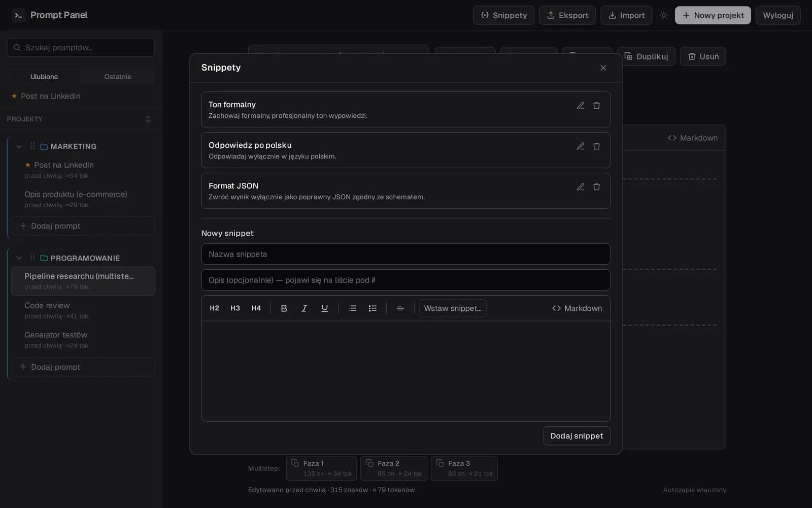Edit the Odpowiedz po polsku snippet

tap(581, 146)
